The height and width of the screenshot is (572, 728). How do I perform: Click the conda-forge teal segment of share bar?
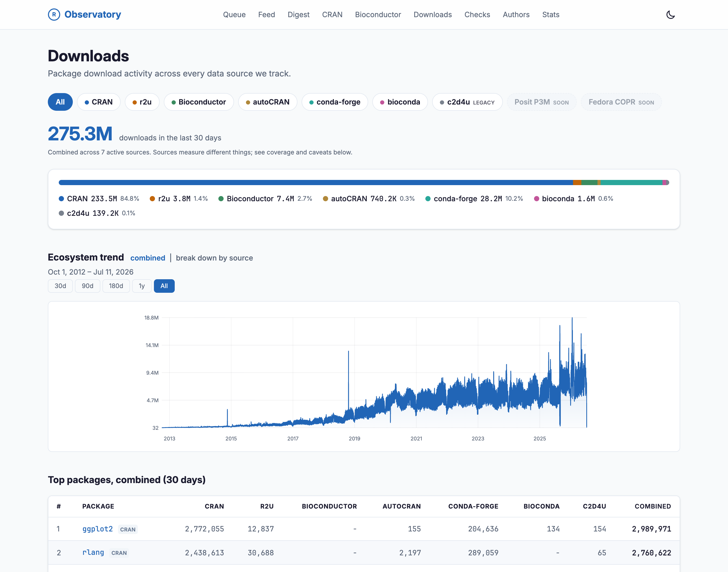pyautogui.click(x=631, y=183)
